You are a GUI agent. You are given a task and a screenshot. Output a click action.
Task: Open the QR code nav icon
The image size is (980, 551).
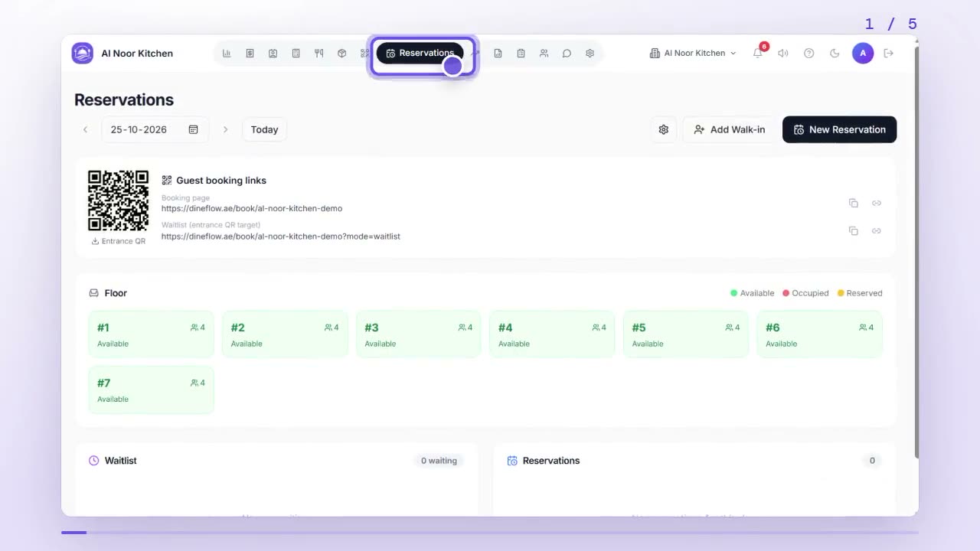point(364,54)
